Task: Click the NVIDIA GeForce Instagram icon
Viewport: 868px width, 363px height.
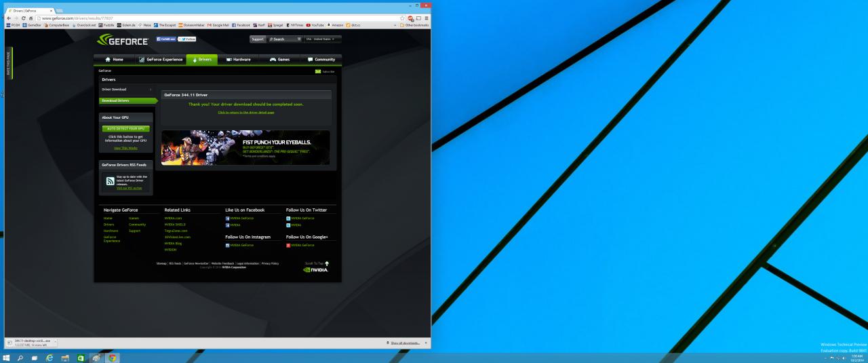Action: [227, 245]
